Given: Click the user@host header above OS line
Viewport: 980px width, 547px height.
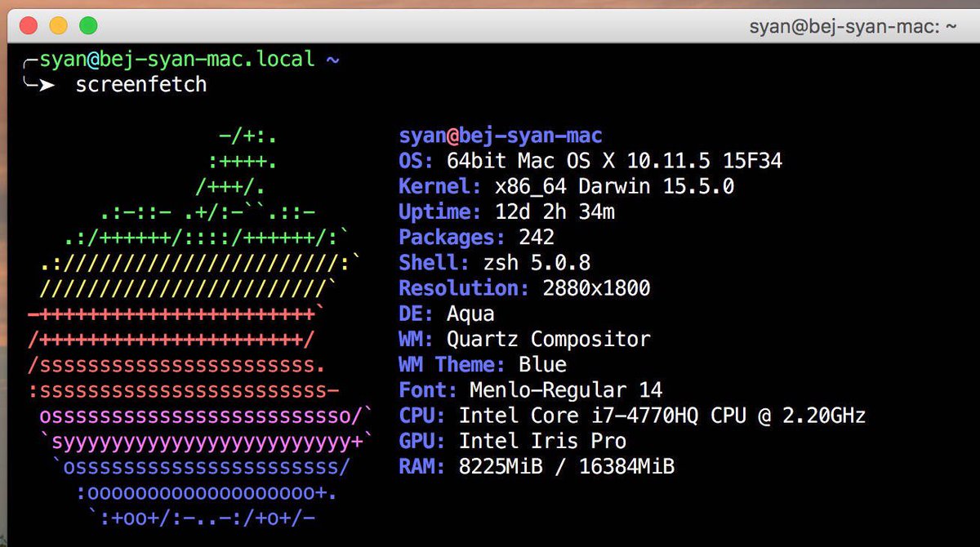Looking at the screenshot, I should point(501,136).
